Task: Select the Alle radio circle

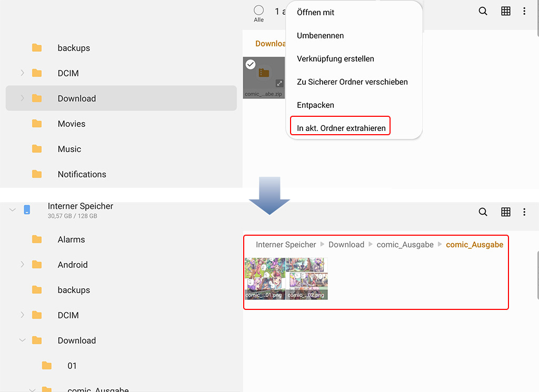Action: point(258,10)
